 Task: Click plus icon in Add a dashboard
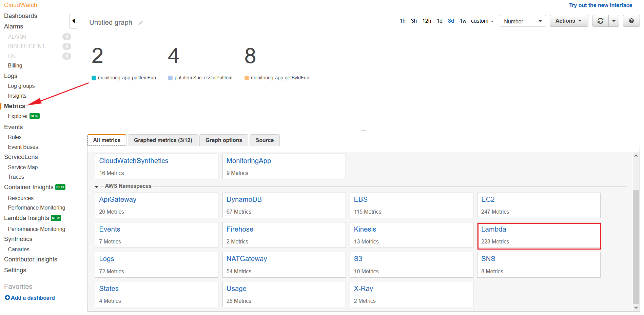pos(7,297)
